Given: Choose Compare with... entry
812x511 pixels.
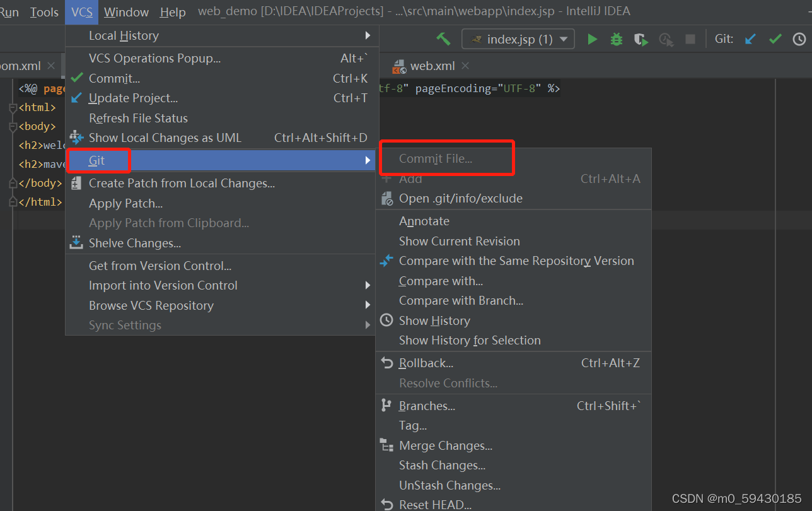Looking at the screenshot, I should click(x=513, y=281).
